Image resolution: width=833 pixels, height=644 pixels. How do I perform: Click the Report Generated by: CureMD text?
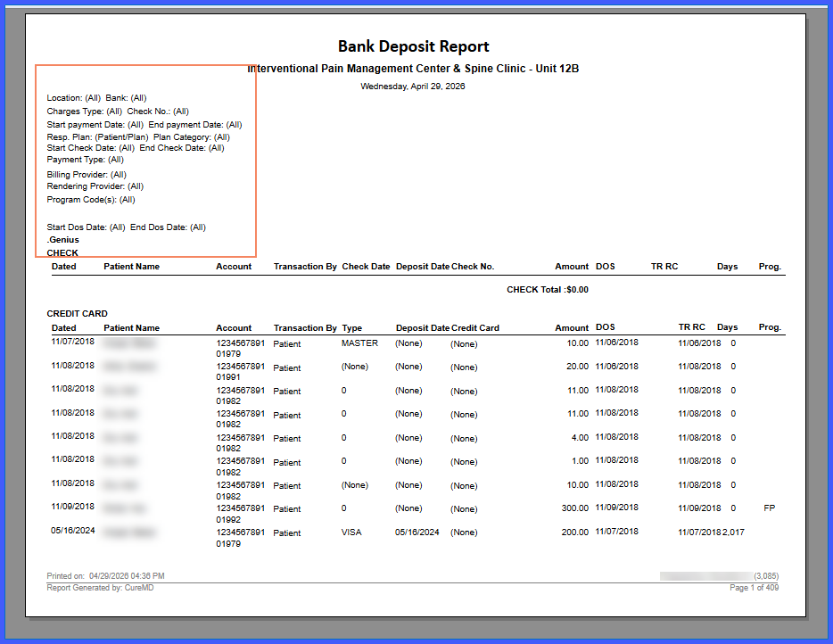pos(100,588)
